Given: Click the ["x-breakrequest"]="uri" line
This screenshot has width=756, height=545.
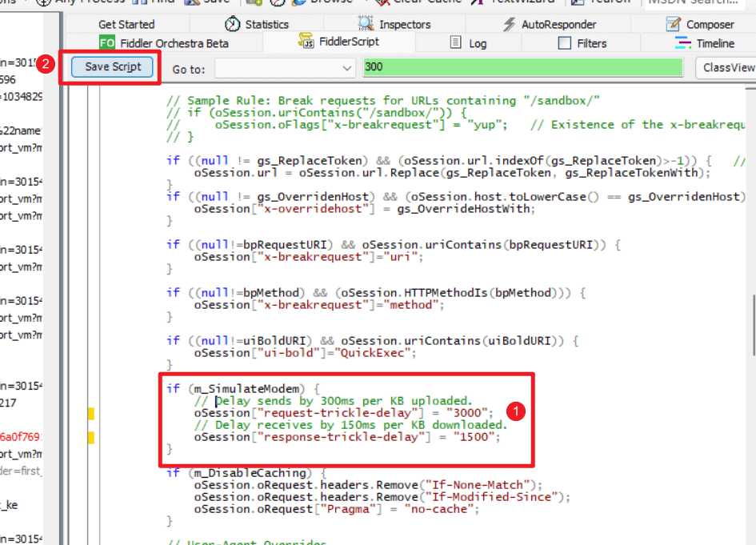Looking at the screenshot, I should pyautogui.click(x=309, y=257).
